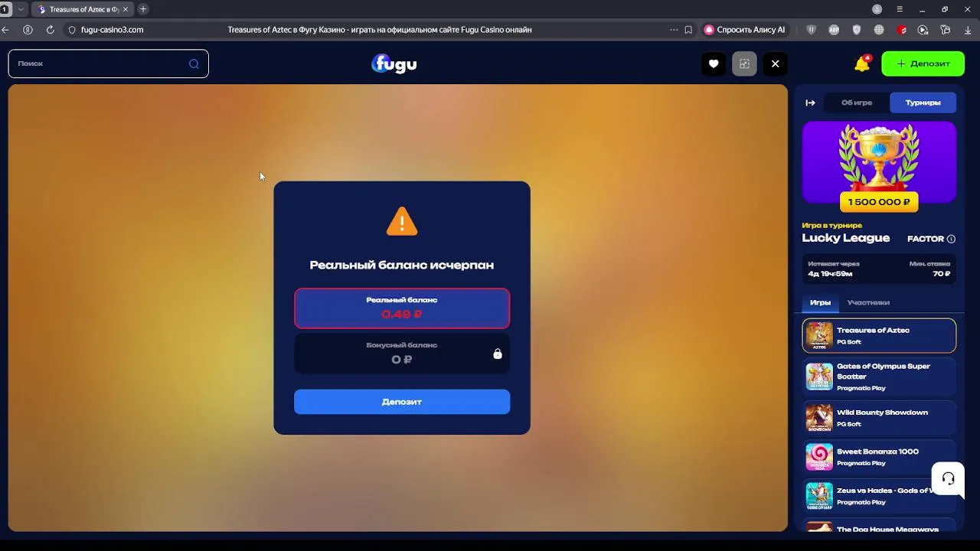Screen dimensions: 980x551
Task: Click Treasures of Aztec thumbnail
Action: pyautogui.click(x=819, y=336)
